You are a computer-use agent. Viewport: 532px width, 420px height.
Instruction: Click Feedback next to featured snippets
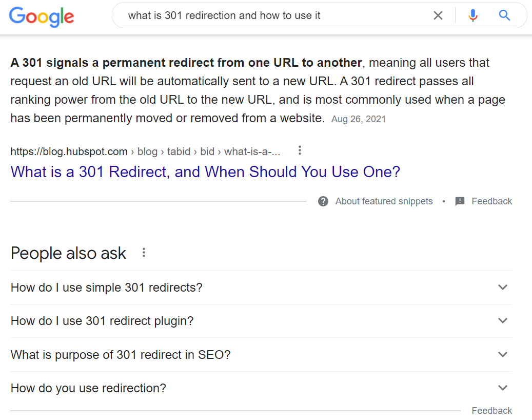[491, 201]
